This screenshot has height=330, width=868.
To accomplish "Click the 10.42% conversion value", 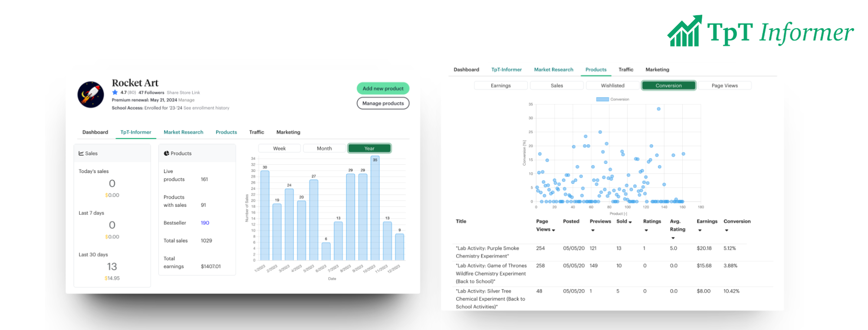I will pyautogui.click(x=731, y=291).
